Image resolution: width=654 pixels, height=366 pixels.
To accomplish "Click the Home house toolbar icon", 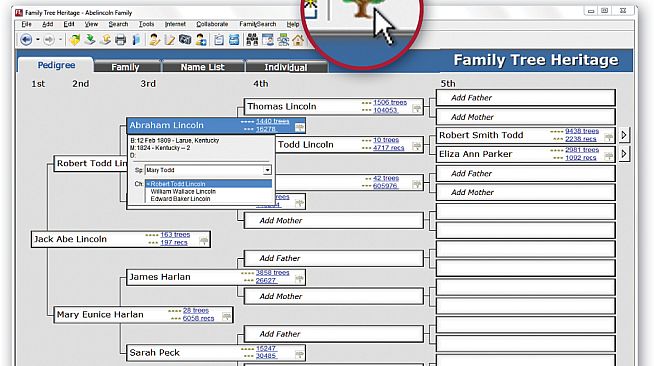I will [298, 40].
